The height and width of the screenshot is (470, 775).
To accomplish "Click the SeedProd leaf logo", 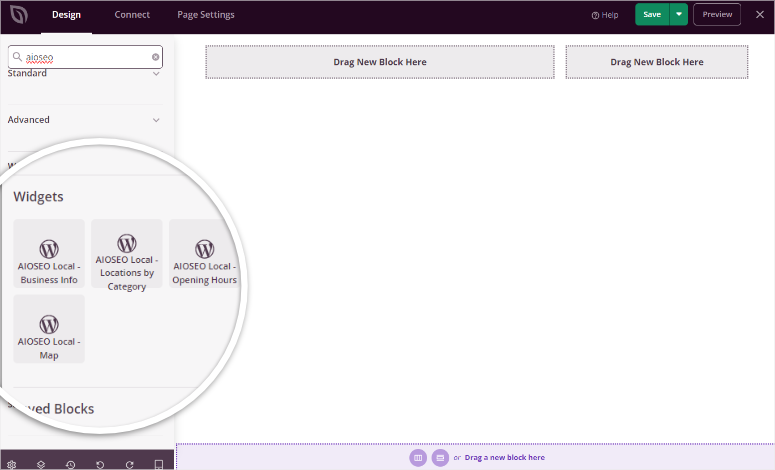I will tap(19, 14).
